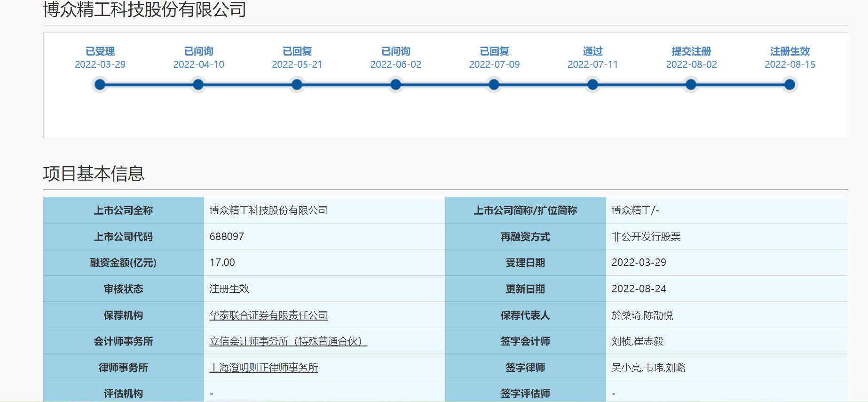Image resolution: width=868 pixels, height=402 pixels.
Task: Click the 通过 timeline dot
Action: [592, 85]
